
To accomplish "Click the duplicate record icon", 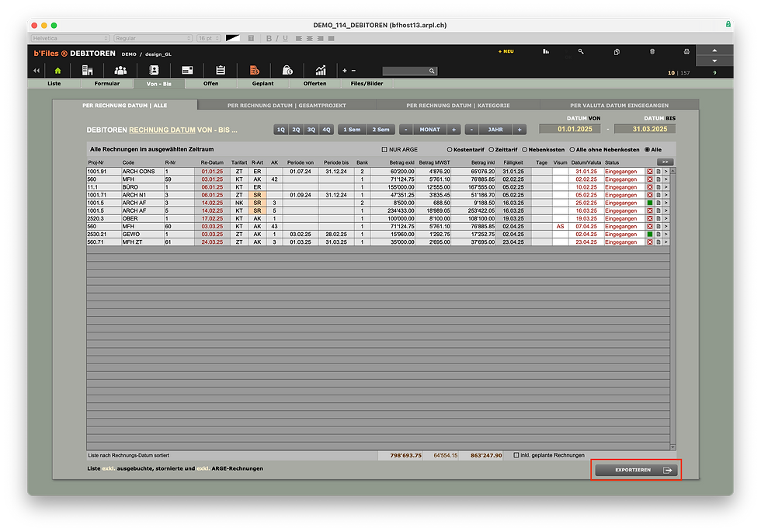I will [x=617, y=51].
